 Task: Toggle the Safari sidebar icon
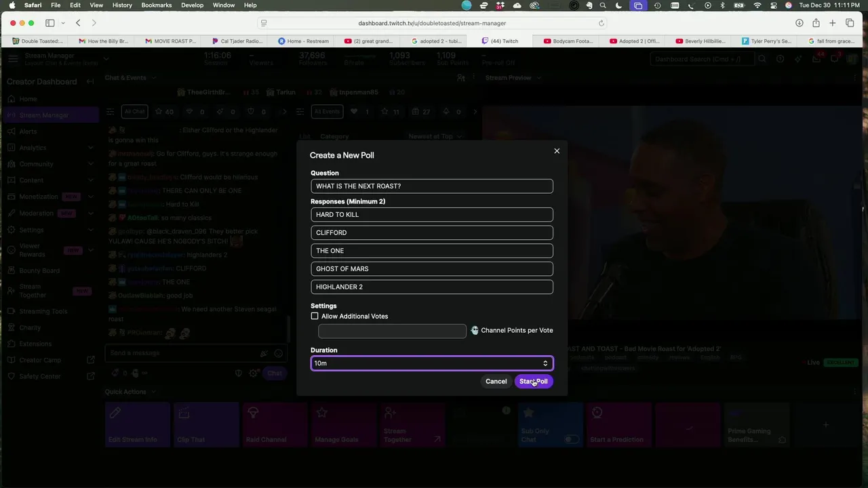(x=50, y=23)
